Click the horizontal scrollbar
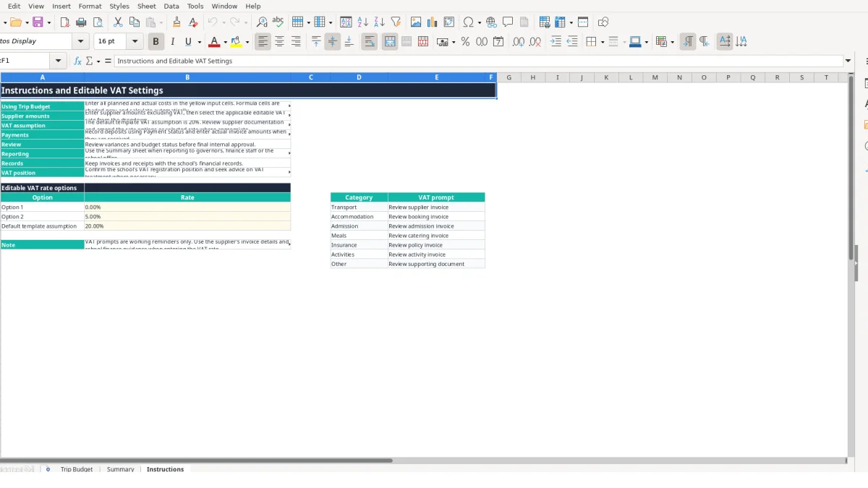This screenshot has width=868, height=488. 196,461
